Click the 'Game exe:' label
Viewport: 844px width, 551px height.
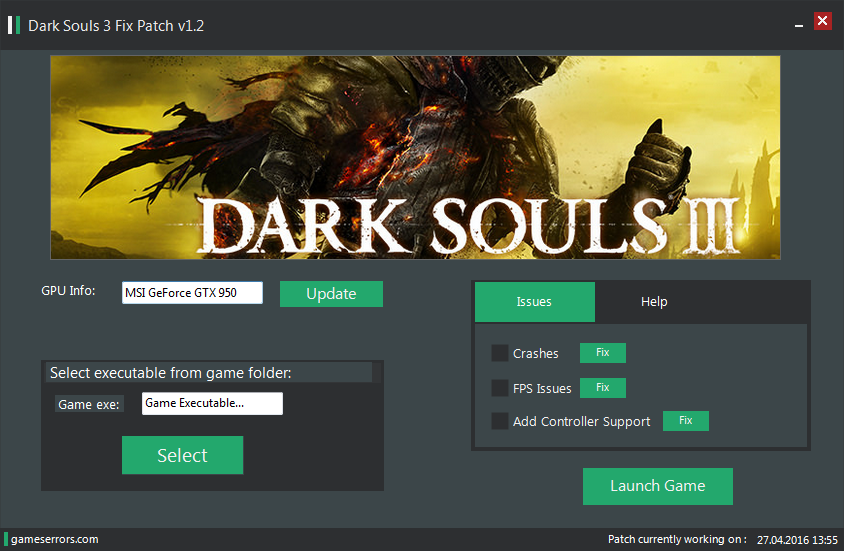pos(89,405)
